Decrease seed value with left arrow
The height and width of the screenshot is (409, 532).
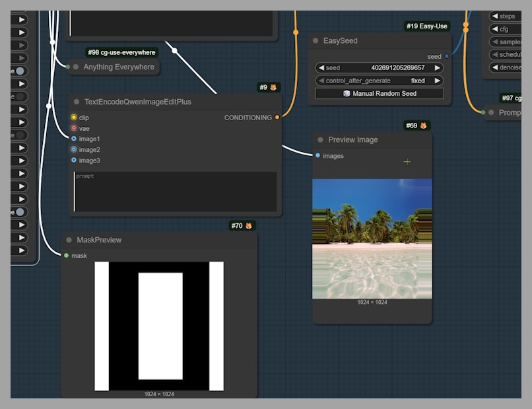(x=321, y=68)
